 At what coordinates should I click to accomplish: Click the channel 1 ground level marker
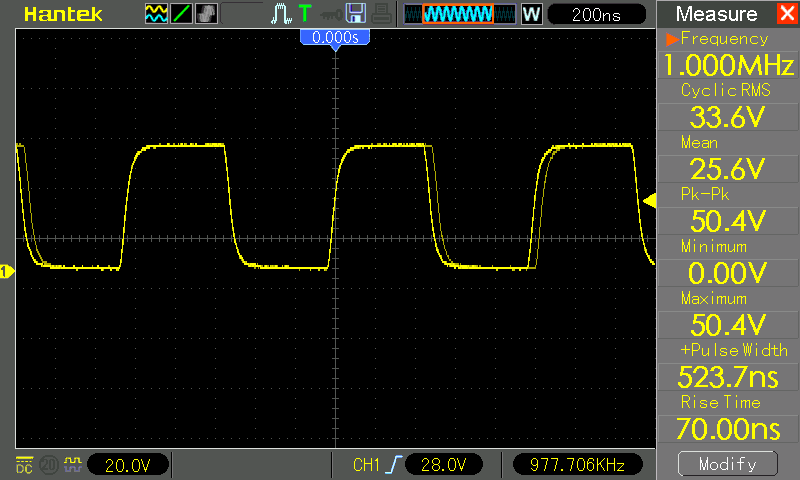(6, 271)
